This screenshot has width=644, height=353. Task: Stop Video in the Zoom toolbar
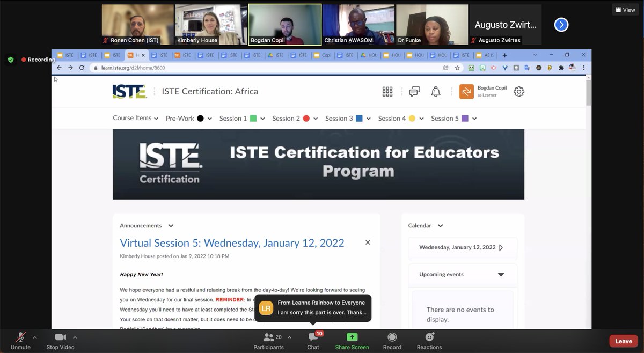[60, 341]
